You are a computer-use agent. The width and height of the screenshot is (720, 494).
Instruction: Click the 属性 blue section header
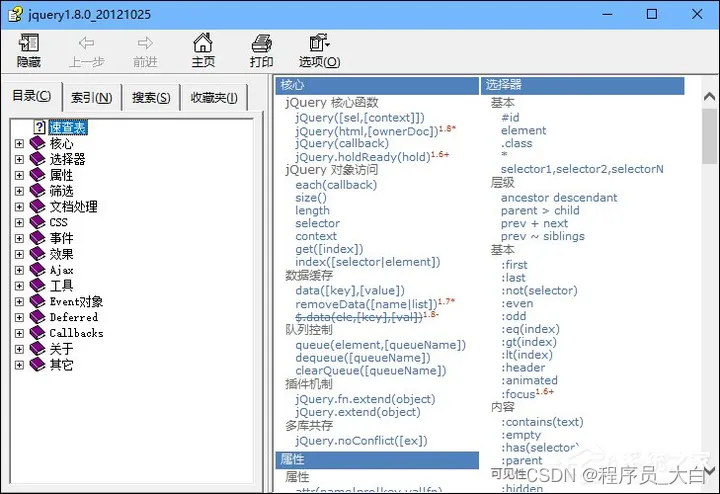377,460
